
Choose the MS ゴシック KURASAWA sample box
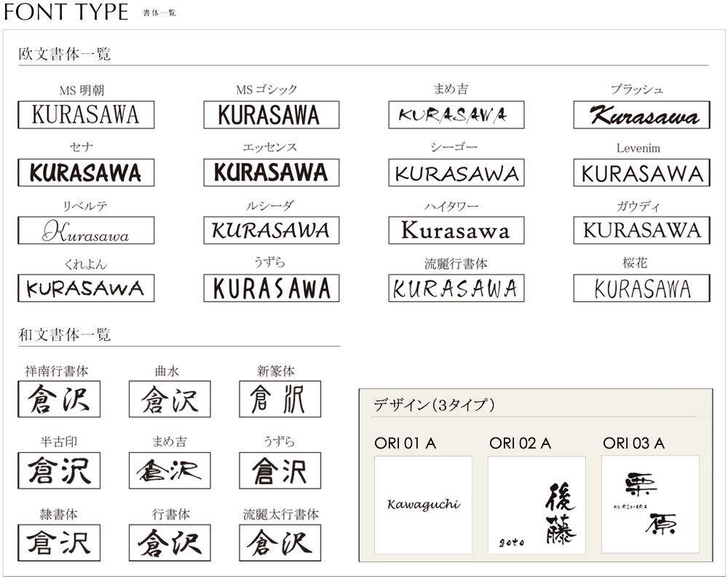(271, 114)
